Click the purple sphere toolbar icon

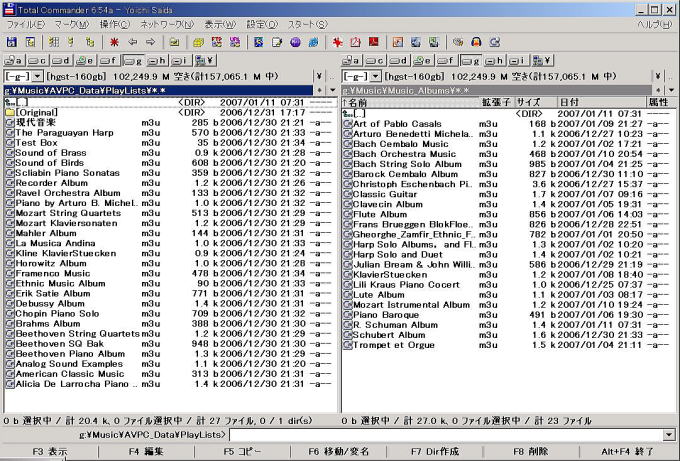(295, 42)
